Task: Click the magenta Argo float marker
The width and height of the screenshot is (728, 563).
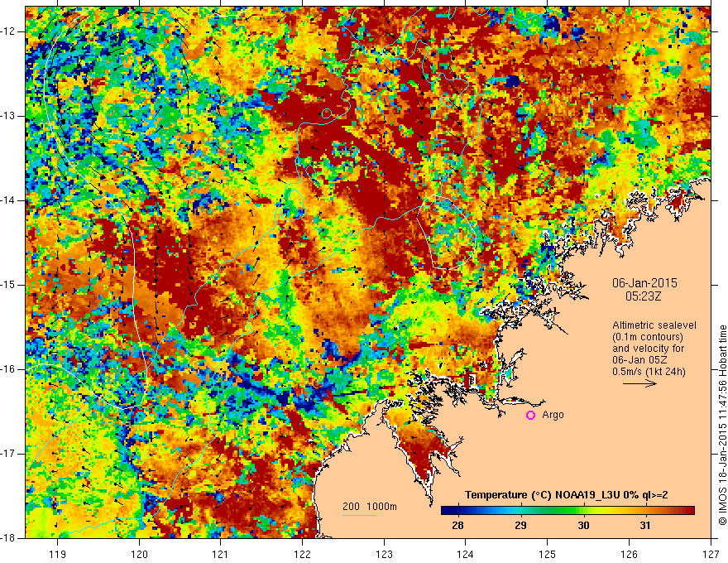Action: [x=530, y=416]
